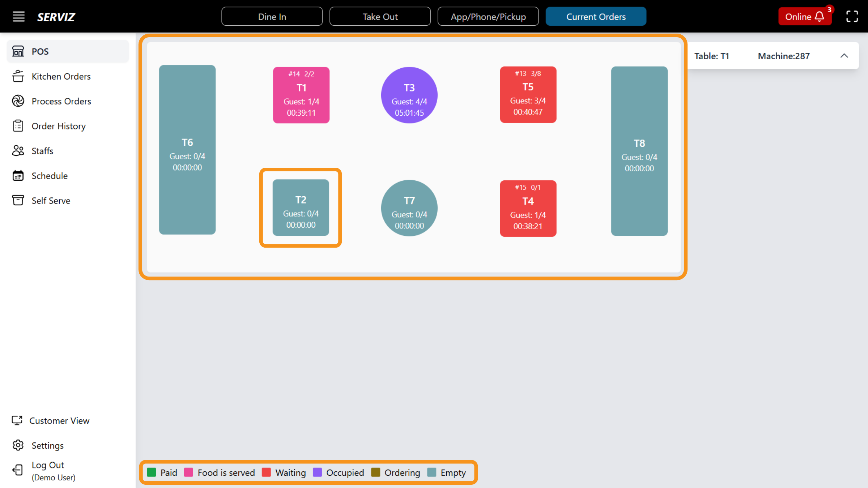Switch to the Take Out tab
Screen dimensions: 868x488
pos(380,16)
